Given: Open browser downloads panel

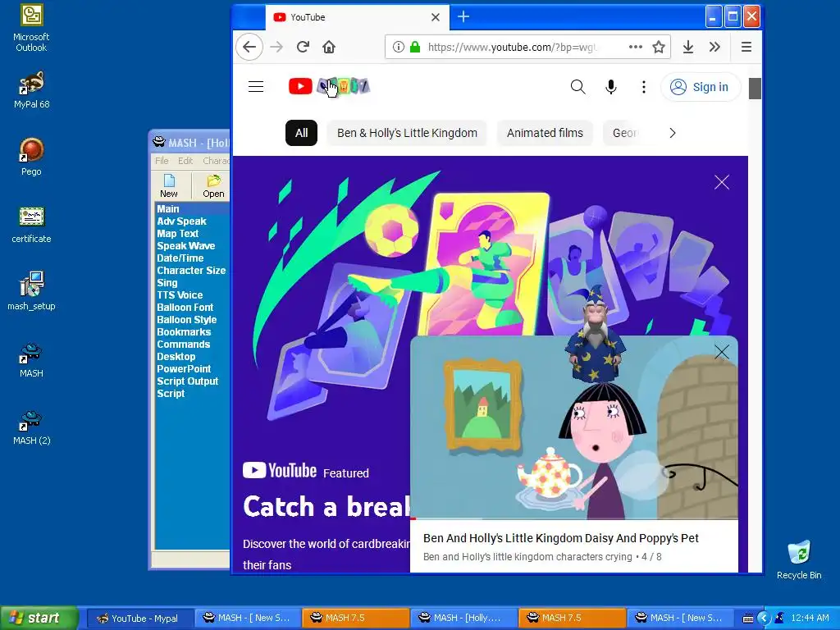Looking at the screenshot, I should 688,47.
